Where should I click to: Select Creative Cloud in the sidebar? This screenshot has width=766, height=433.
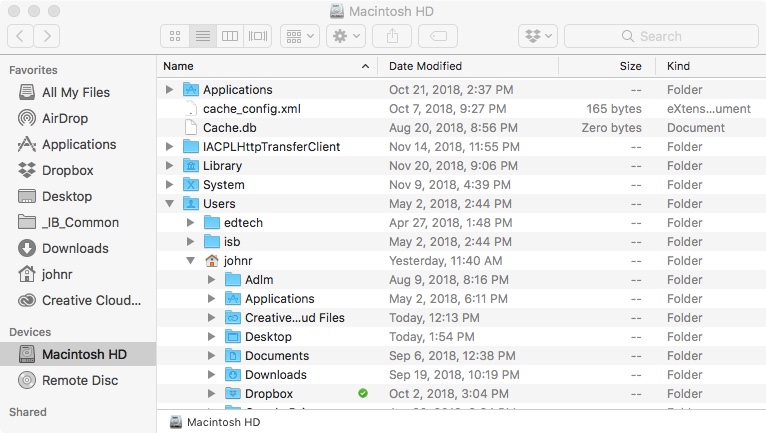pos(91,300)
